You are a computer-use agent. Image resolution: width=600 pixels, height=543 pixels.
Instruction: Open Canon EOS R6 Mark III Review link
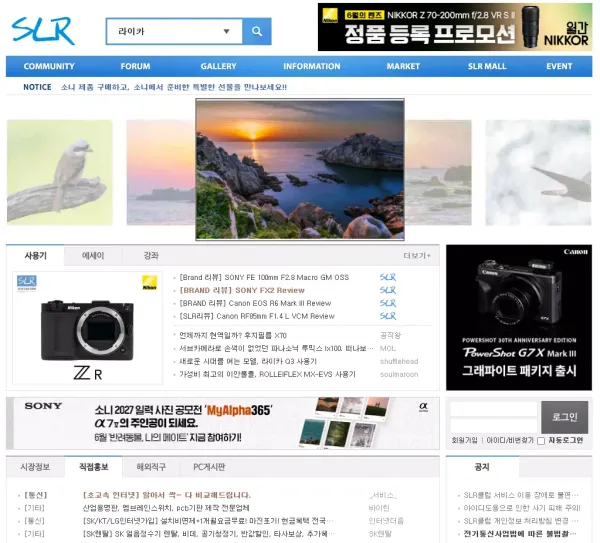(x=255, y=303)
